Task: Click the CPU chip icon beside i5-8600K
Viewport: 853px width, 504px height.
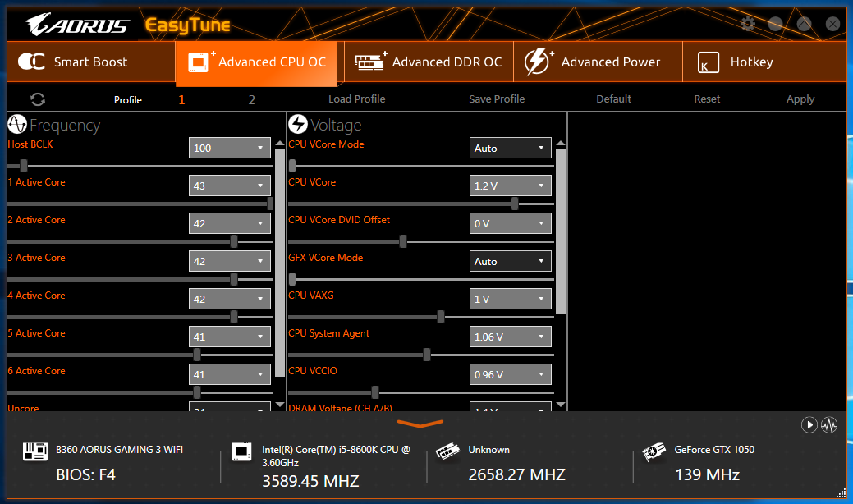Action: (241, 451)
